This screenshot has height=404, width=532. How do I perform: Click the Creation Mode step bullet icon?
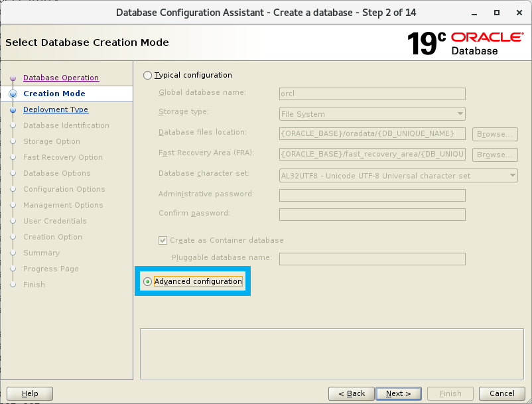13,94
